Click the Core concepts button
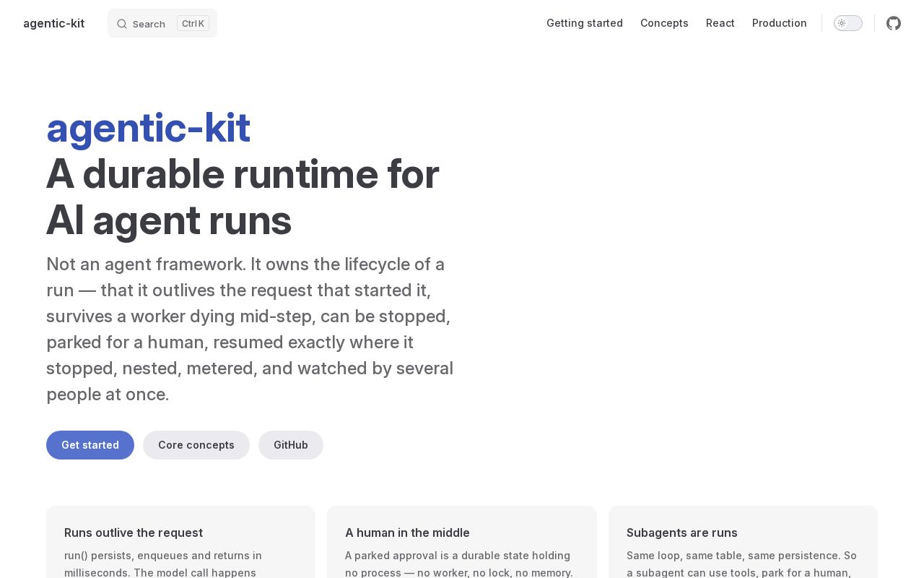Image resolution: width=924 pixels, height=578 pixels. [x=196, y=445]
